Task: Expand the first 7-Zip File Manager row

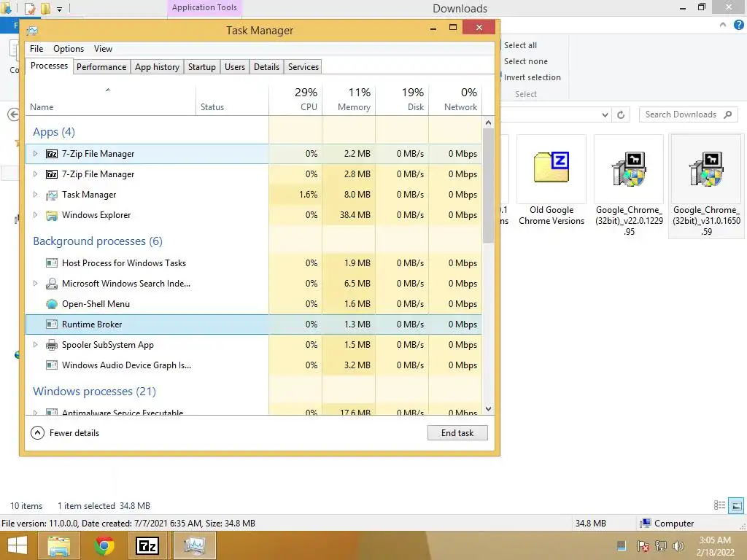Action: pyautogui.click(x=35, y=153)
